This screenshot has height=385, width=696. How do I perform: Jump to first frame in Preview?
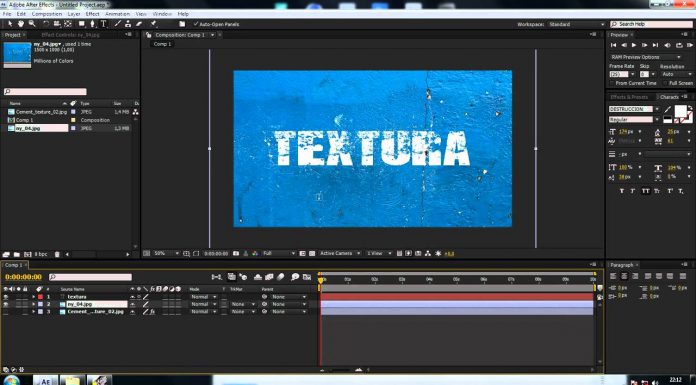point(613,45)
